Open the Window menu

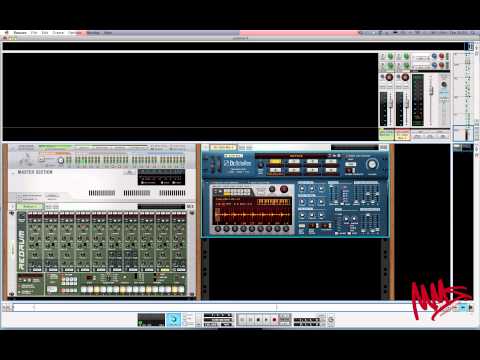(93, 33)
